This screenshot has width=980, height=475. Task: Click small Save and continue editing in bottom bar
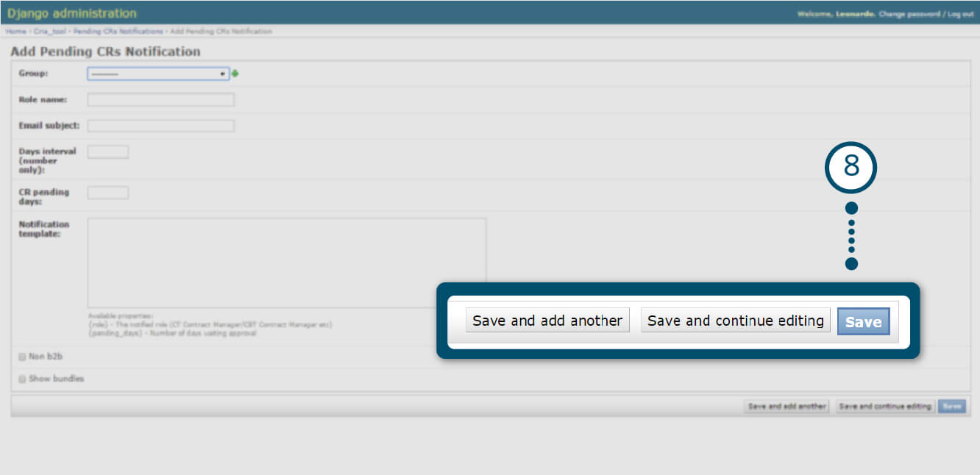885,407
